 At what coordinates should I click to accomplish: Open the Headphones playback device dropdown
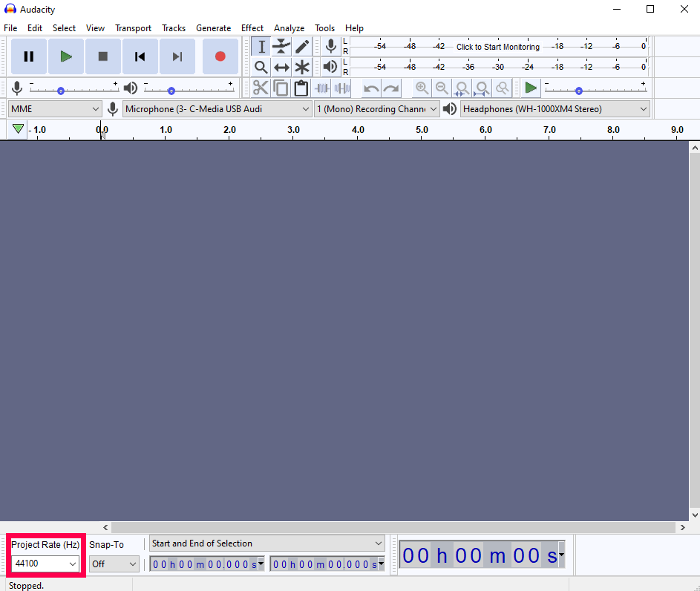[555, 109]
